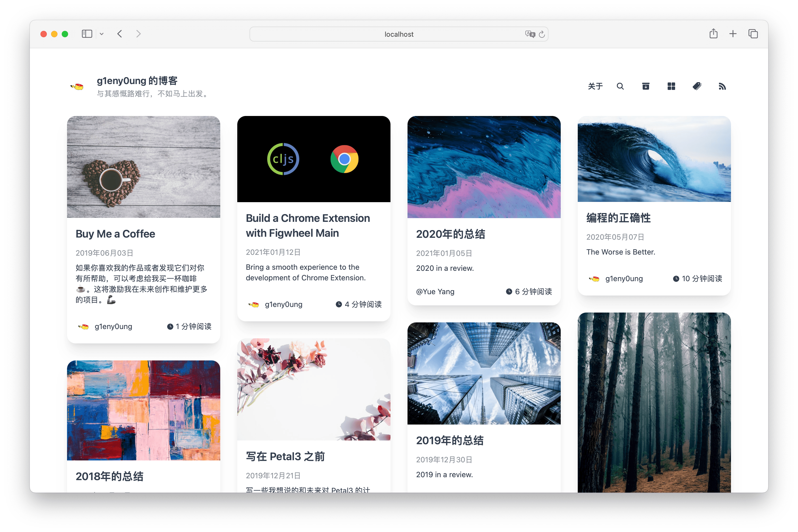Open Build a Chrome Extension post title

(308, 225)
